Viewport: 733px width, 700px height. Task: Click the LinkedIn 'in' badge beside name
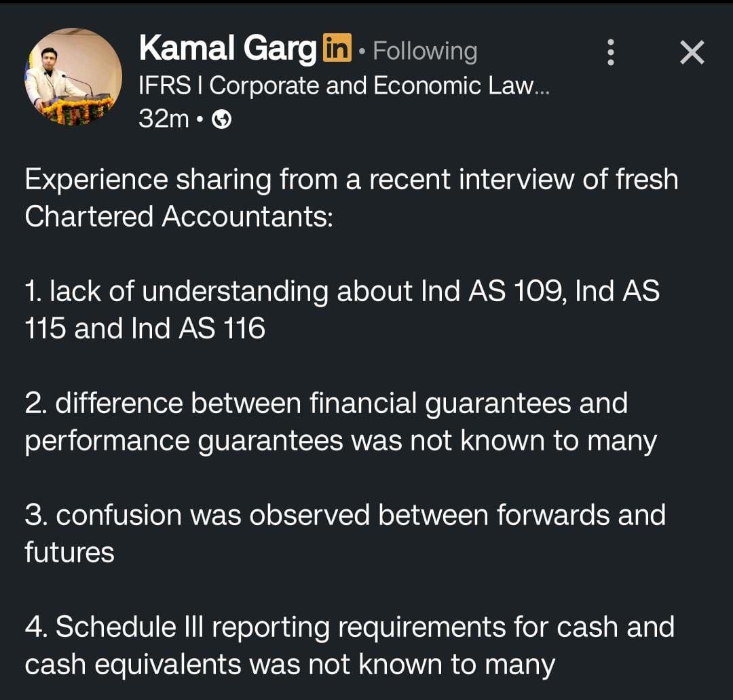[x=337, y=50]
